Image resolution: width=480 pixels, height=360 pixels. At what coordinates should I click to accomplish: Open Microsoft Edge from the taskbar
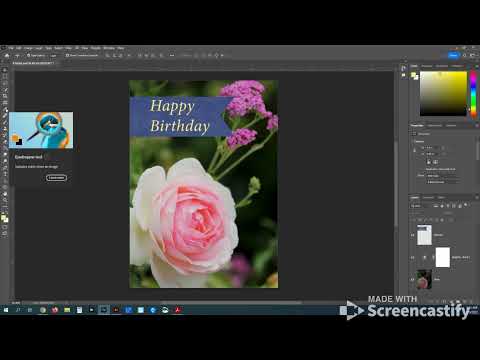153,310
